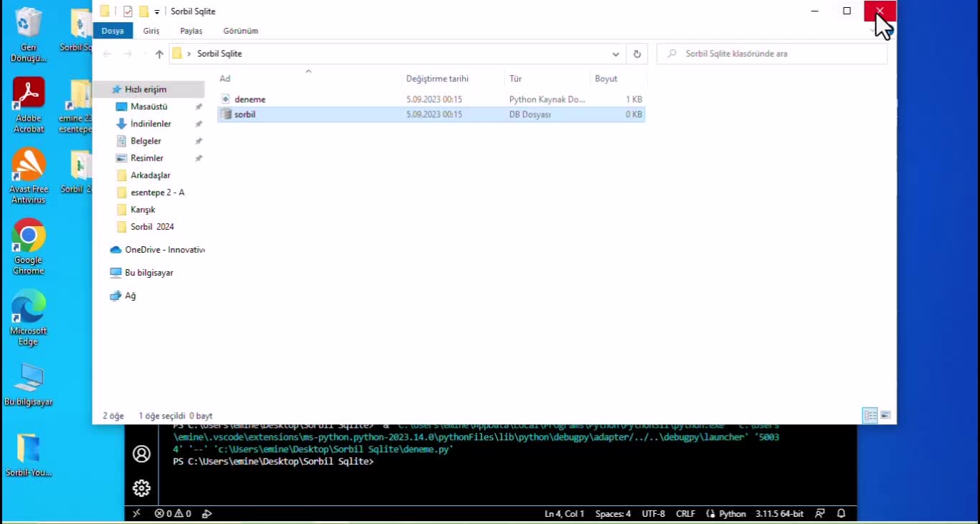Image resolution: width=980 pixels, height=524 pixels.
Task: Open the VS Code Accounts icon
Action: point(141,454)
